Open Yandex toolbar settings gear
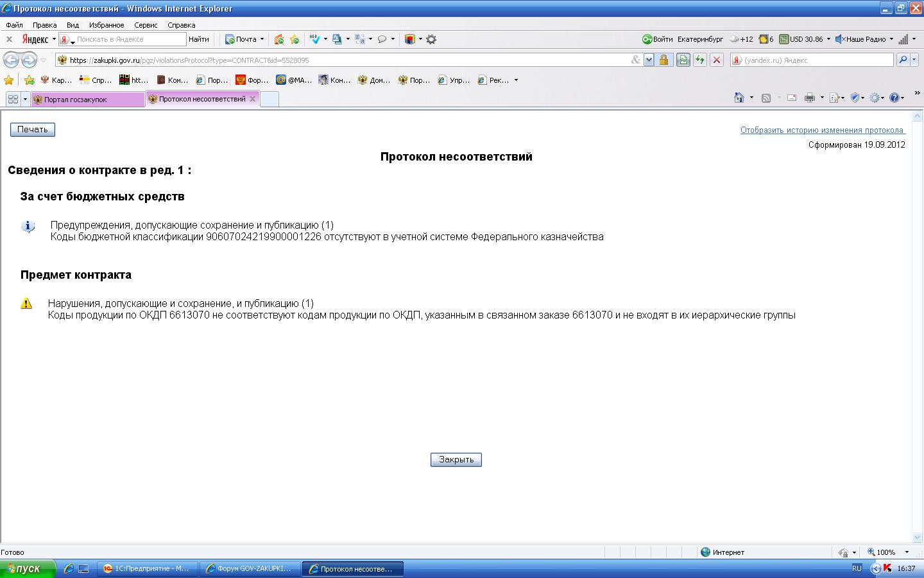This screenshot has height=578, width=924. [431, 39]
